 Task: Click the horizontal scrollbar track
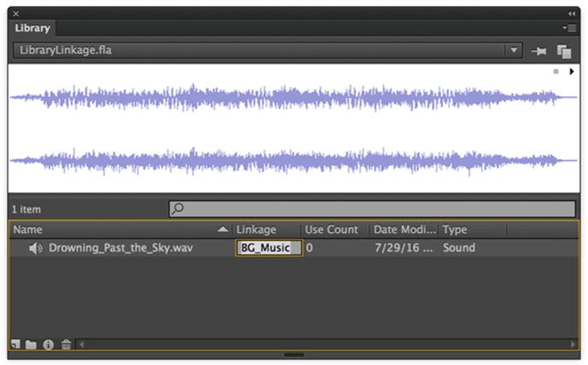point(327,344)
